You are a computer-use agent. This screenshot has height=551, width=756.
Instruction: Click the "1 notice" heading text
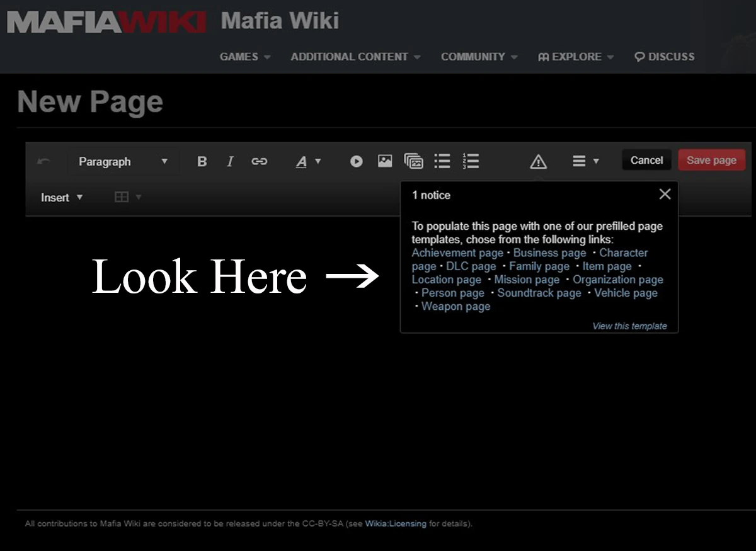point(431,195)
